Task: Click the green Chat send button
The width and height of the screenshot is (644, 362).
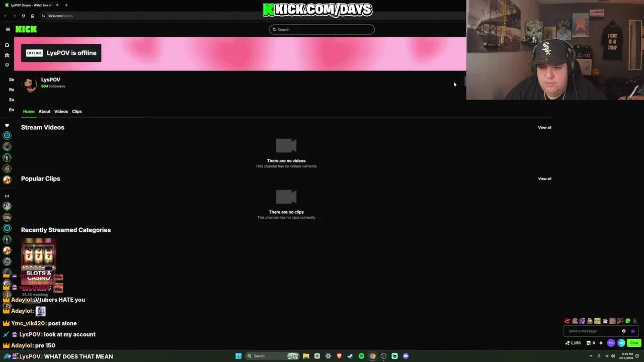Action: coord(634,343)
